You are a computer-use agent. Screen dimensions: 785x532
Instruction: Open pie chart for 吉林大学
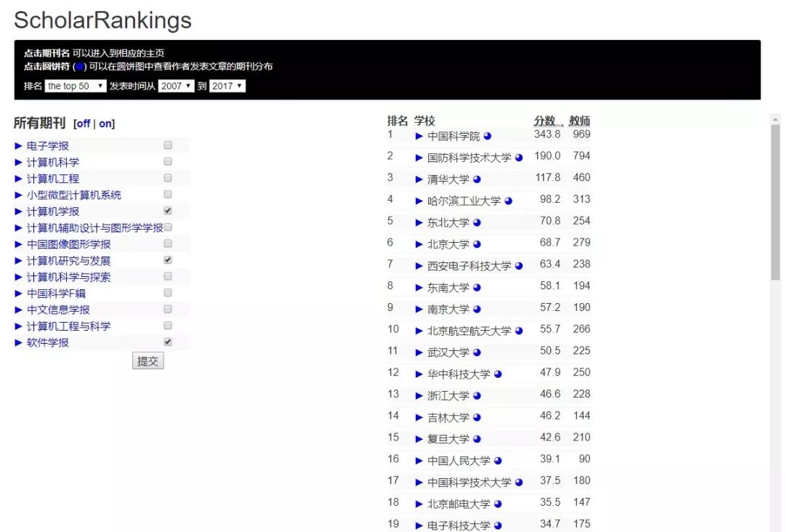pos(477,417)
